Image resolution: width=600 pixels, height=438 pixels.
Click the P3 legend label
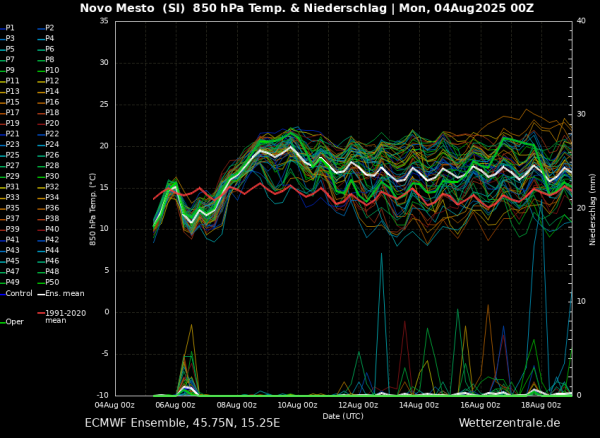click(10, 38)
